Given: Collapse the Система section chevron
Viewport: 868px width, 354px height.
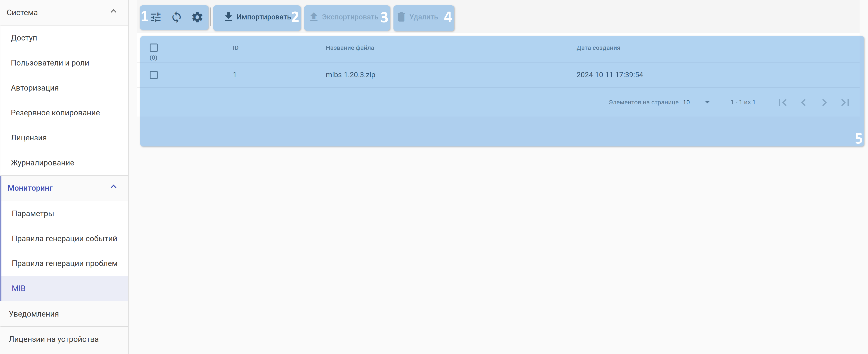Looking at the screenshot, I should pyautogui.click(x=114, y=11).
